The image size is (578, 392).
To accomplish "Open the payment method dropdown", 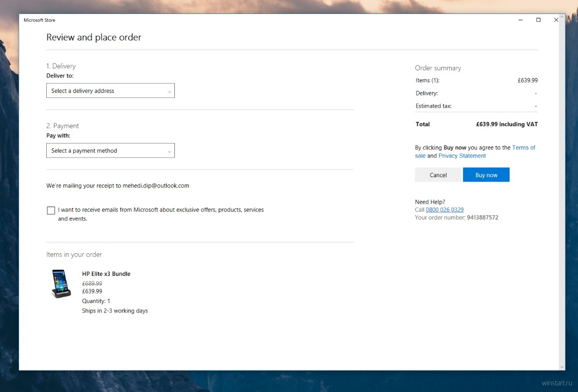I will (110, 150).
